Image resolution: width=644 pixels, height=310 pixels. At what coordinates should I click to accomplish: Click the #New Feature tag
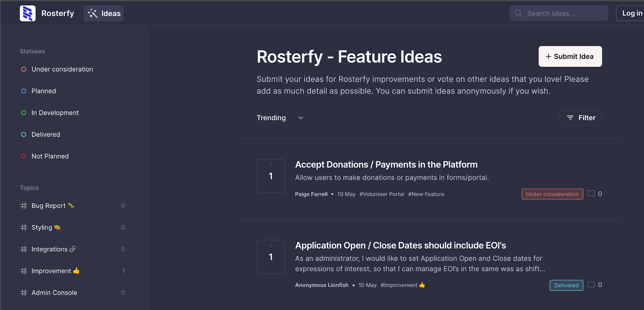426,194
